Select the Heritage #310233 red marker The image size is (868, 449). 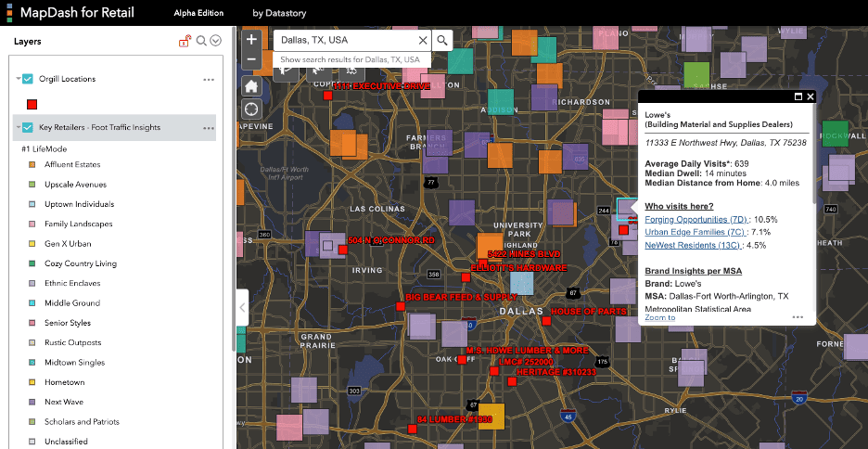pyautogui.click(x=512, y=381)
